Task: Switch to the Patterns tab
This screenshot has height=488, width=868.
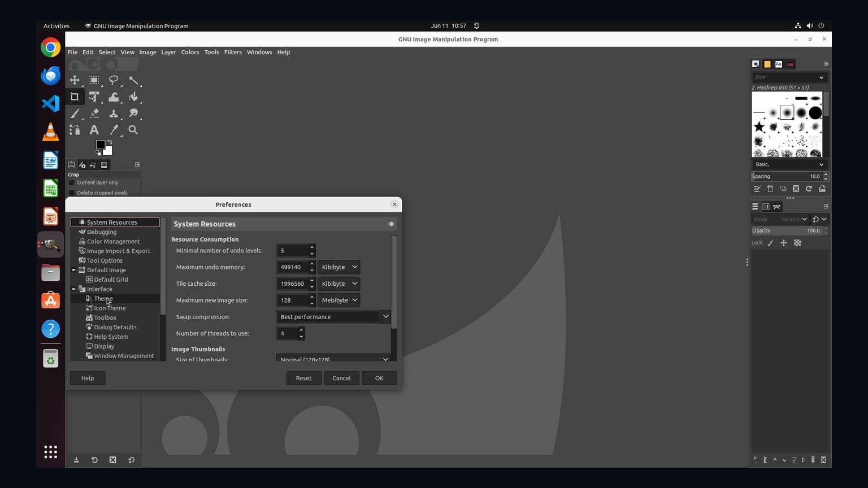Action: coord(767,64)
